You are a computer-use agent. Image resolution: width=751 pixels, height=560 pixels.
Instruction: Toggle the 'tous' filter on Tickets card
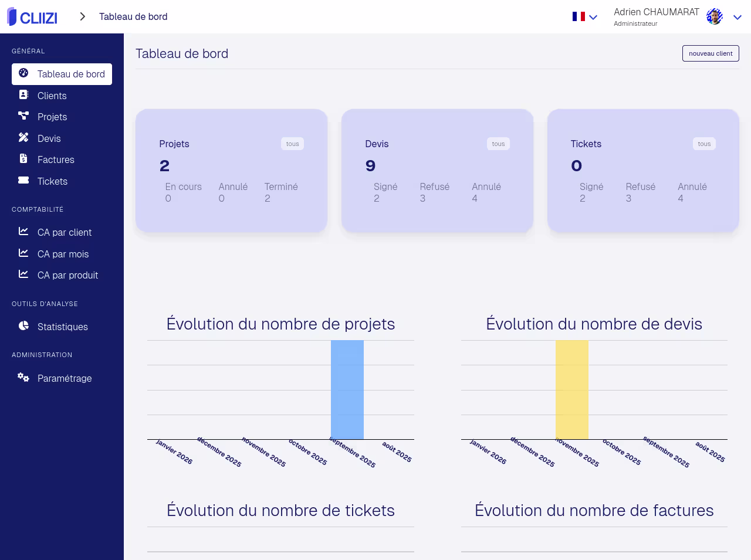(704, 144)
